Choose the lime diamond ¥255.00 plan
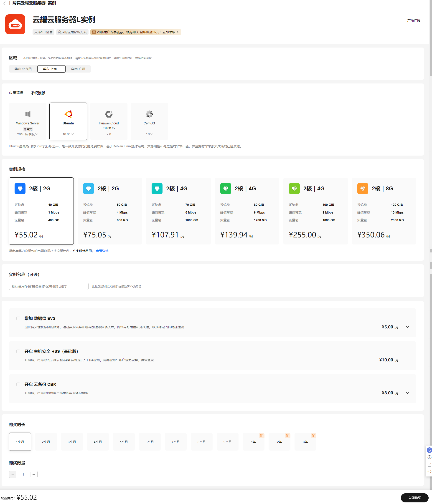 tap(316, 211)
